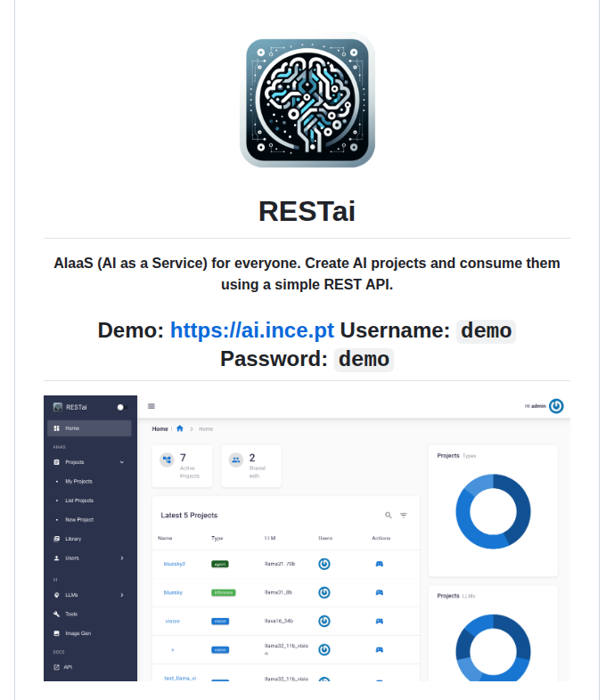
Task: Click the Home dashboard icon in the sidebar
Action: pos(56,428)
